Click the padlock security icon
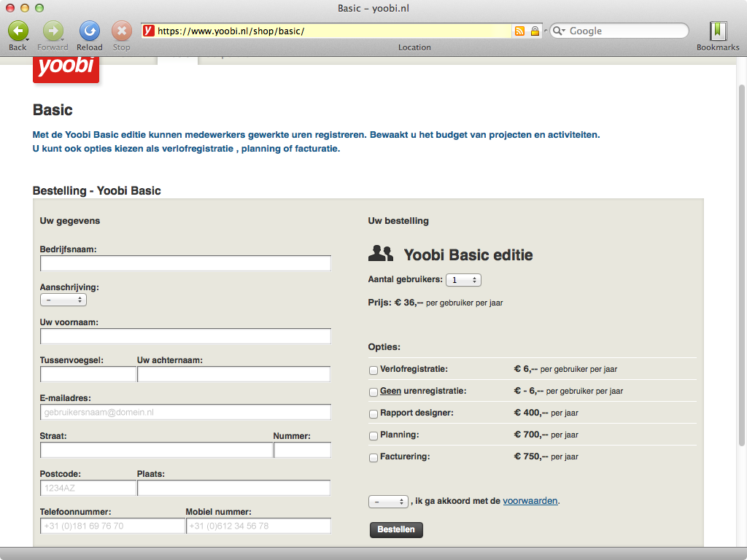 pos(535,31)
